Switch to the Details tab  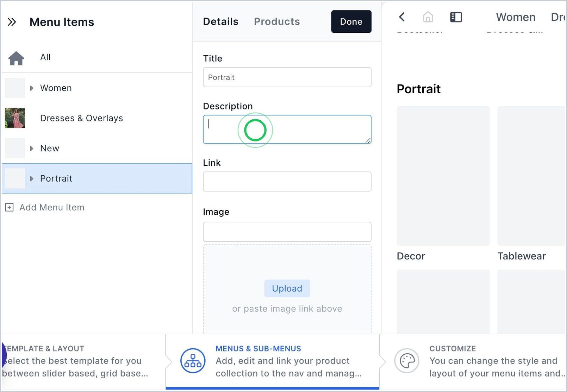221,21
